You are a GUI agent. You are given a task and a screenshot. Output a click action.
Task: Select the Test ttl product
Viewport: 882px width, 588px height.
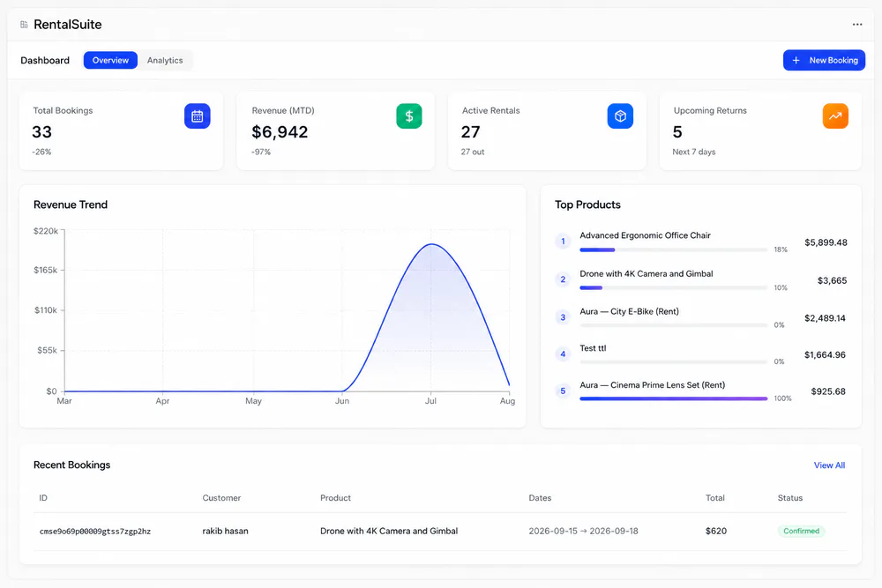point(593,348)
